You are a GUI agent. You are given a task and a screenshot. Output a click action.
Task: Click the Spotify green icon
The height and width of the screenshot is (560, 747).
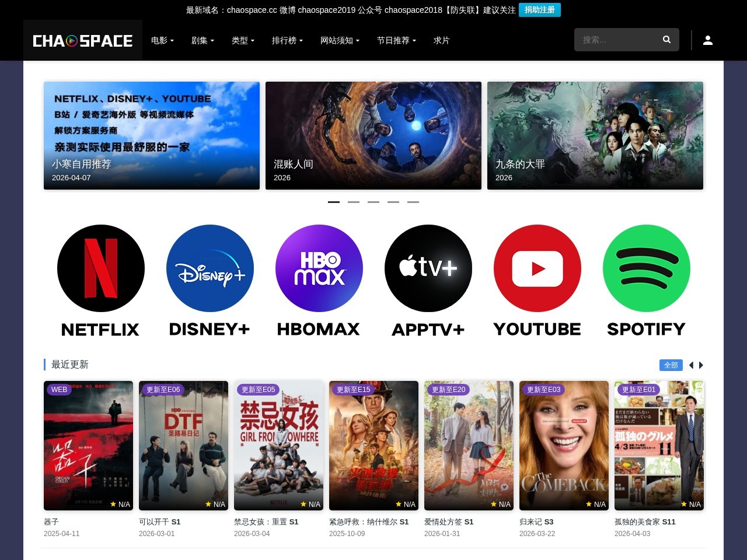pyautogui.click(x=647, y=268)
